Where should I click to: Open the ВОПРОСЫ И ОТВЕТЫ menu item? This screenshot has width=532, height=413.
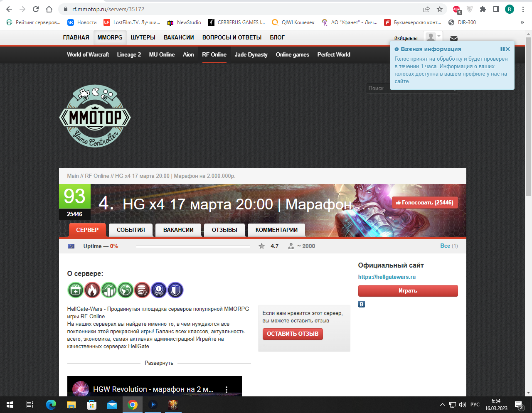click(232, 37)
